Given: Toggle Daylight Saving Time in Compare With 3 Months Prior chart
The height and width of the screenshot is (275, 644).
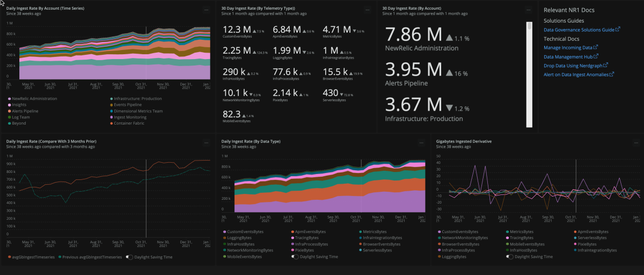Looking at the screenshot, I should (129, 257).
